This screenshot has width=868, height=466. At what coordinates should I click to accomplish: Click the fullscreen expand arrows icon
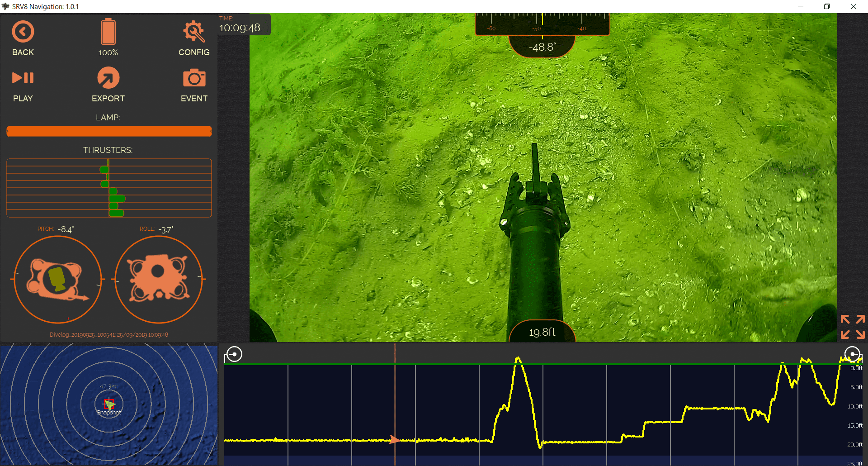[x=853, y=327]
